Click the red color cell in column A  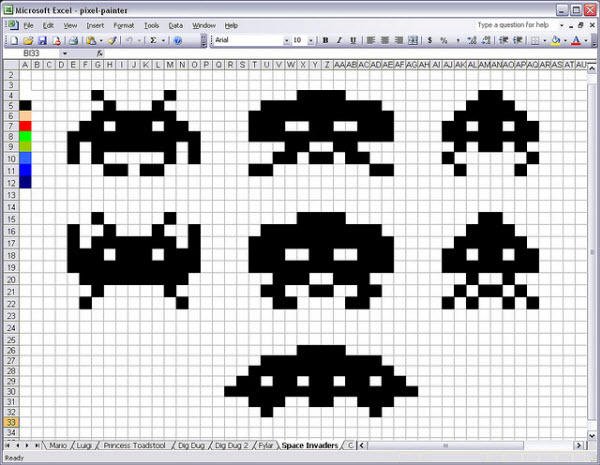[25, 126]
